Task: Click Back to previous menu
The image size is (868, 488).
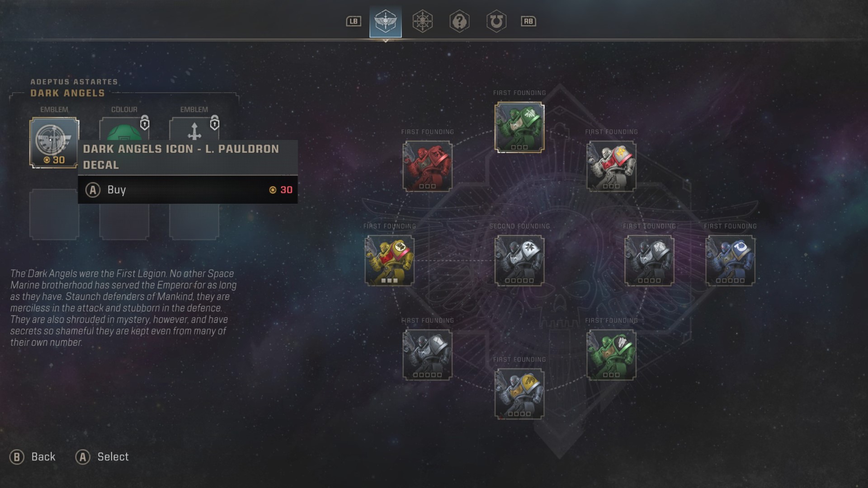Action: pos(33,456)
